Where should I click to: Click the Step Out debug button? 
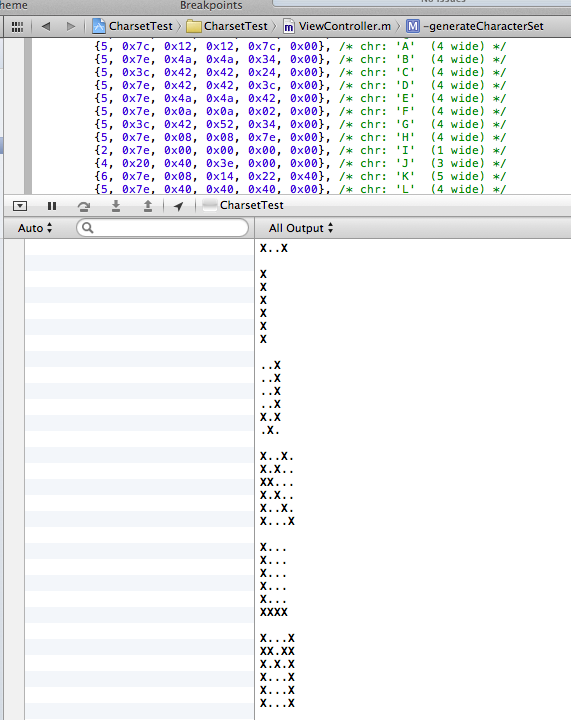pyautogui.click(x=148, y=206)
